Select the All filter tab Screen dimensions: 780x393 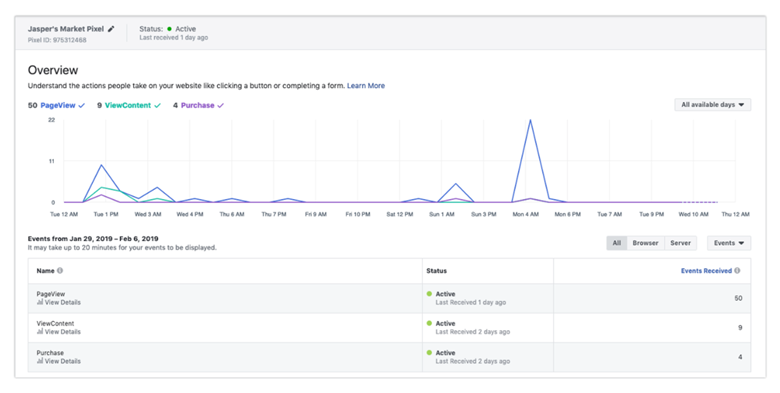(x=617, y=243)
